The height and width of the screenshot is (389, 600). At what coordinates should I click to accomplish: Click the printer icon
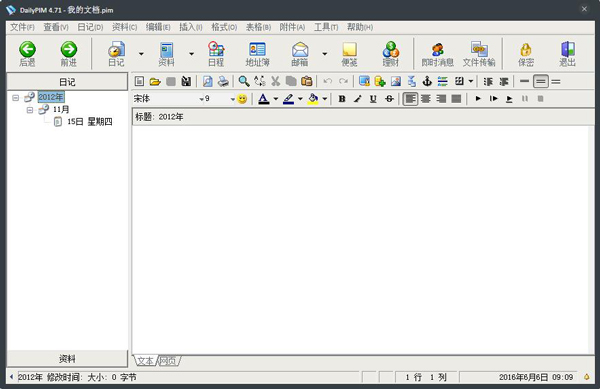point(223,81)
